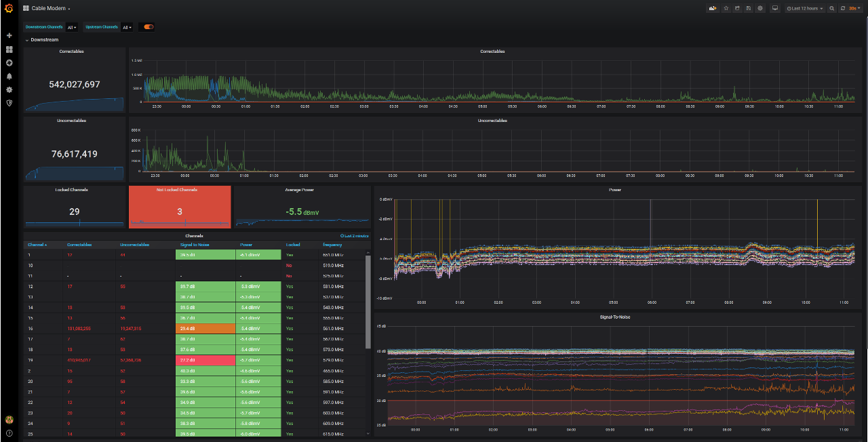Open the Create (plus) menu in sidebar
This screenshot has height=442, width=868.
pos(8,35)
